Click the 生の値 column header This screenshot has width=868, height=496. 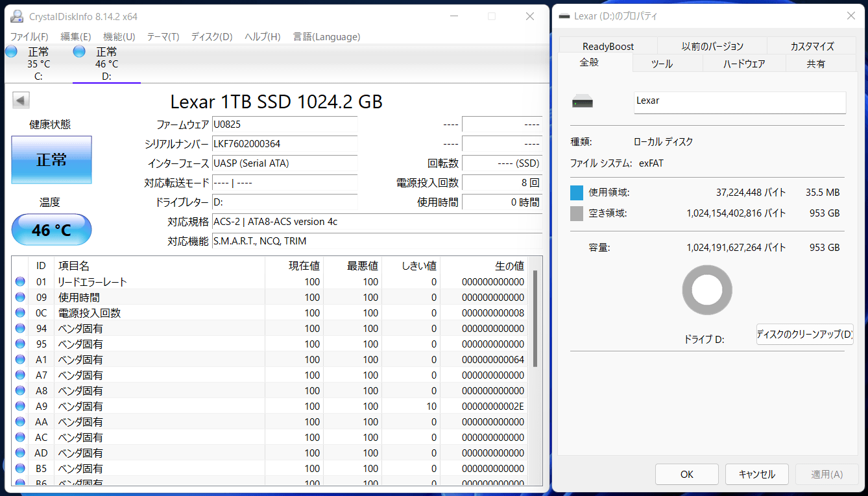[484, 266]
